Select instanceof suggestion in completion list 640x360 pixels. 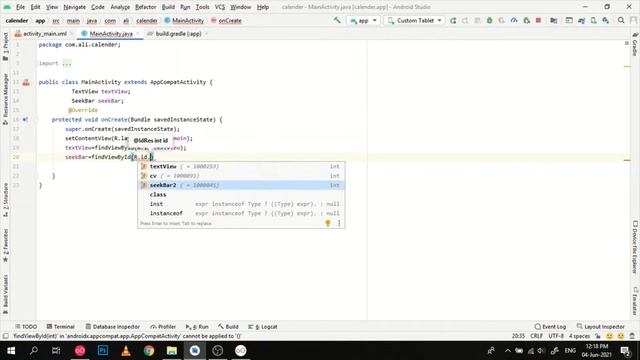[x=241, y=213]
